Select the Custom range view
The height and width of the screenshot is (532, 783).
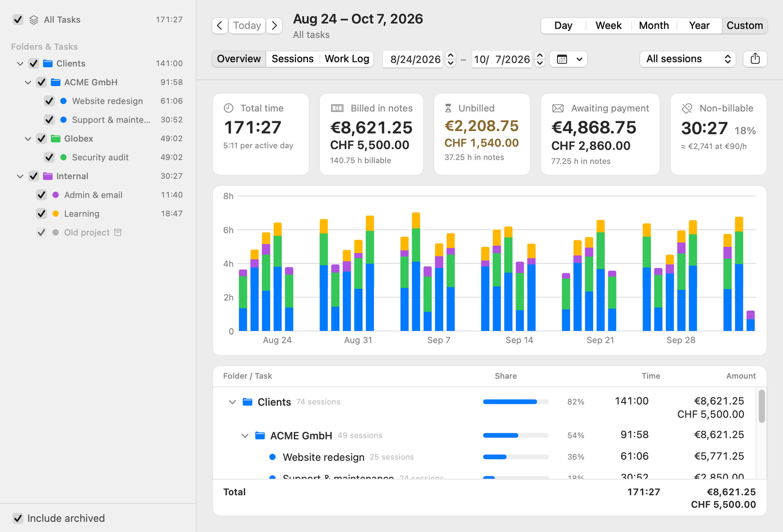point(745,25)
